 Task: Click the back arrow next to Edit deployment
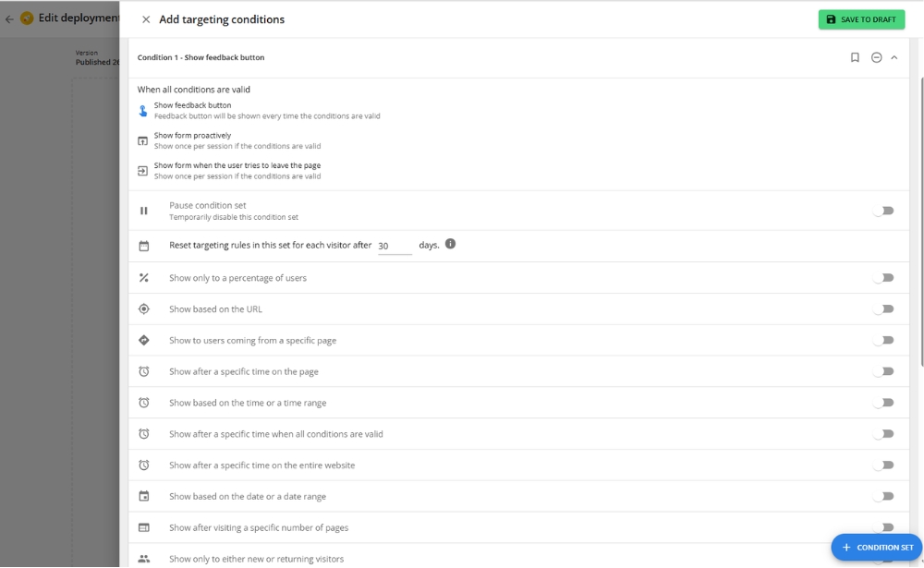(x=8, y=18)
